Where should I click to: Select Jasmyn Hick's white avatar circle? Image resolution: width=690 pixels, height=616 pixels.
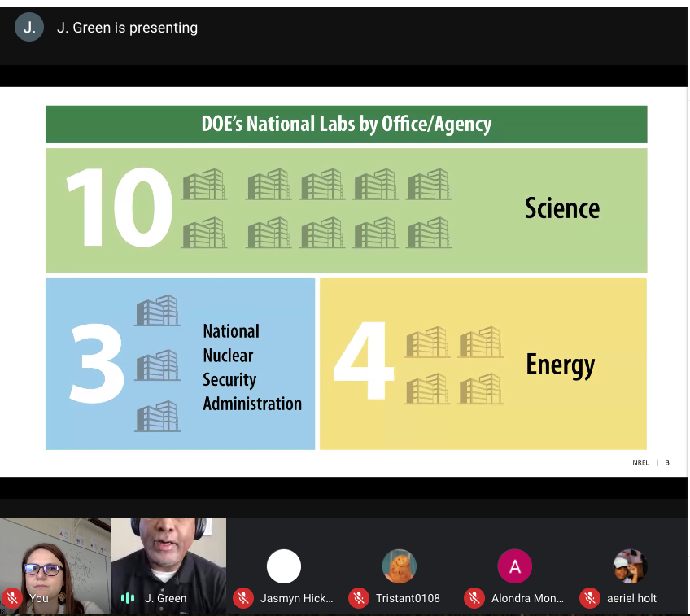pos(284,566)
